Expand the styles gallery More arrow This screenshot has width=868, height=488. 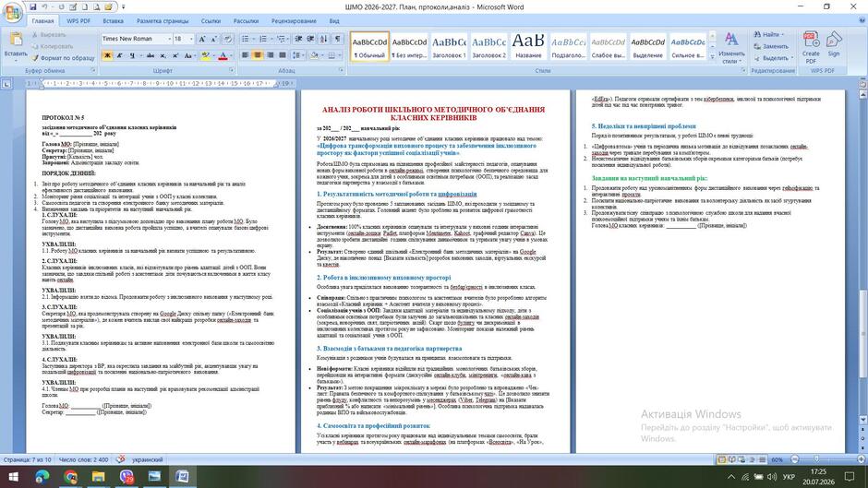pos(713,56)
